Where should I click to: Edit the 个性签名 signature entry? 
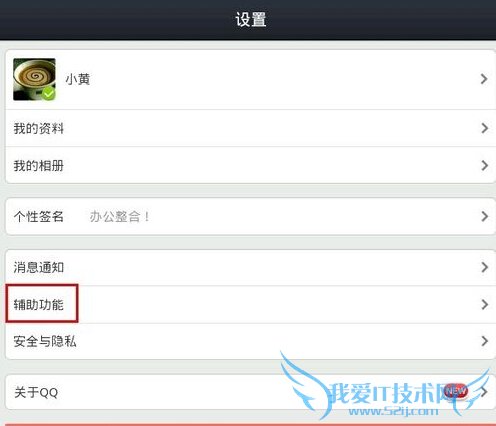click(x=250, y=217)
